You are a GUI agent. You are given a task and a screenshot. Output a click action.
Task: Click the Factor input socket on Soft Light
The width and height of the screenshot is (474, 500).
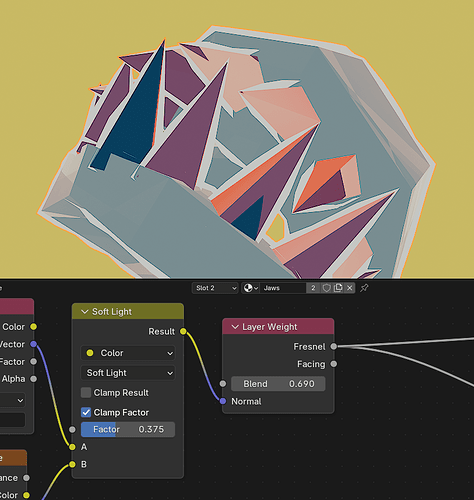point(72,430)
